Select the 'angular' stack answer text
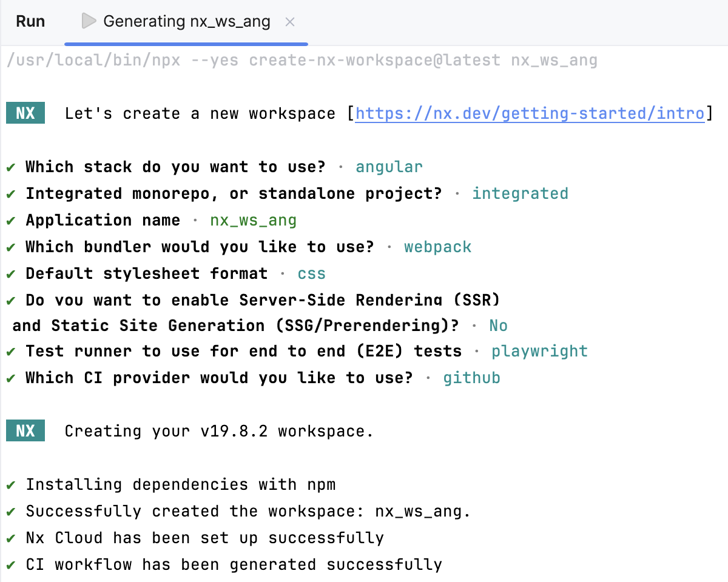The height and width of the screenshot is (582, 728). (x=389, y=166)
